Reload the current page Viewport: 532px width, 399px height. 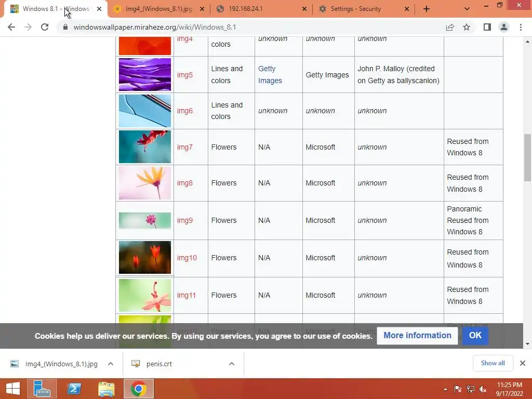[x=45, y=27]
